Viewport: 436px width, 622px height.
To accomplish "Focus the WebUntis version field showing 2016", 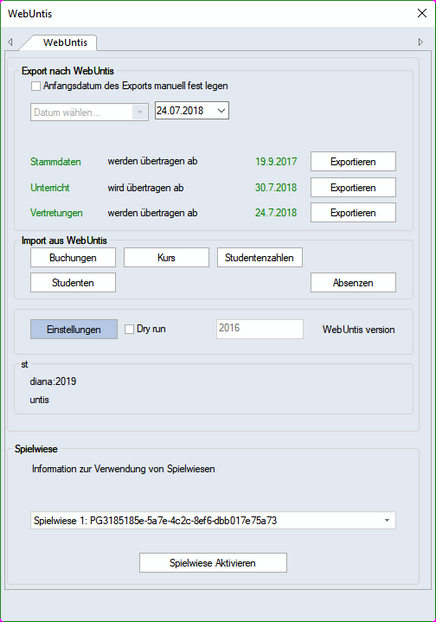I will pos(259,329).
